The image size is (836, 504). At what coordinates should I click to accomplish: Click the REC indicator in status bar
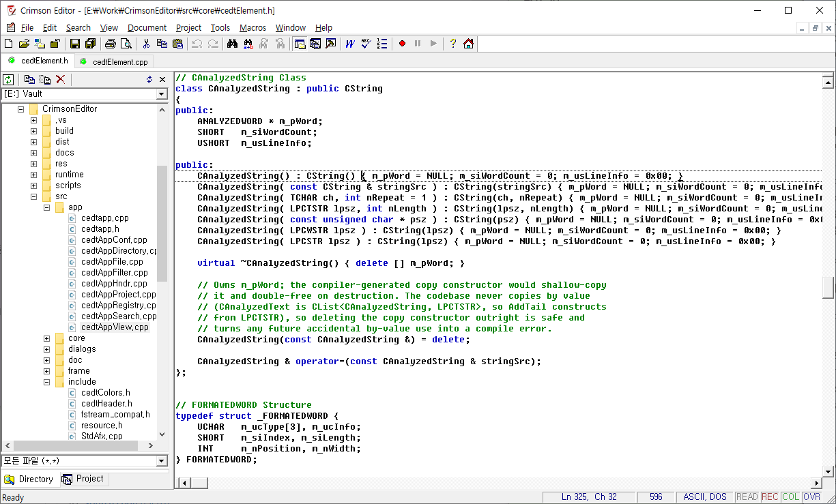point(770,497)
